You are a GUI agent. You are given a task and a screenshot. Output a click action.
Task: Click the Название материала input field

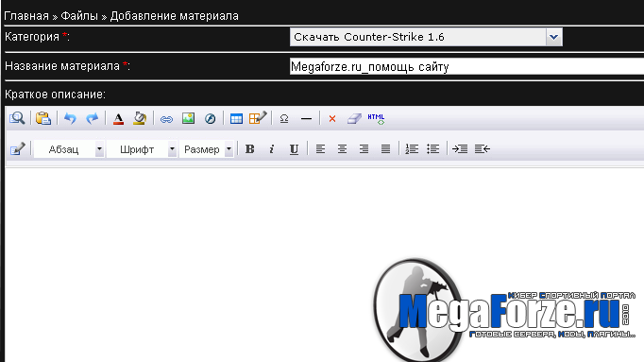(x=466, y=66)
